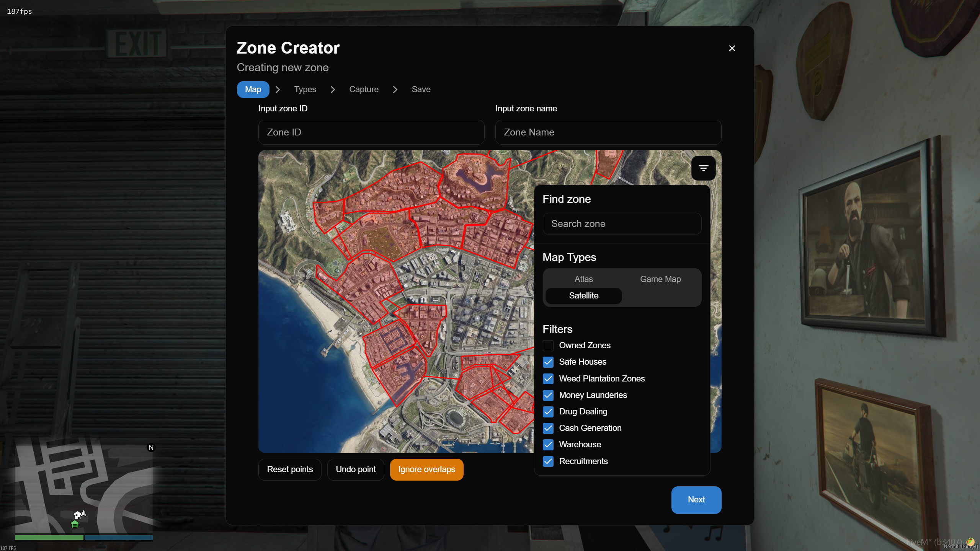This screenshot has width=980, height=551.
Task: Focus the Zone ID input field
Action: [x=371, y=132]
